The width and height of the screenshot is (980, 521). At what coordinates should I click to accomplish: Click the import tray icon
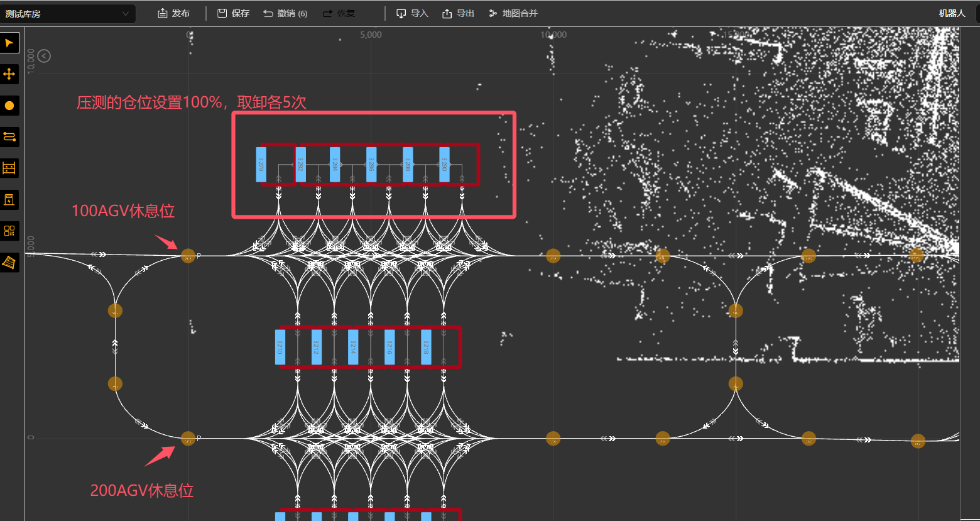pyautogui.click(x=401, y=13)
